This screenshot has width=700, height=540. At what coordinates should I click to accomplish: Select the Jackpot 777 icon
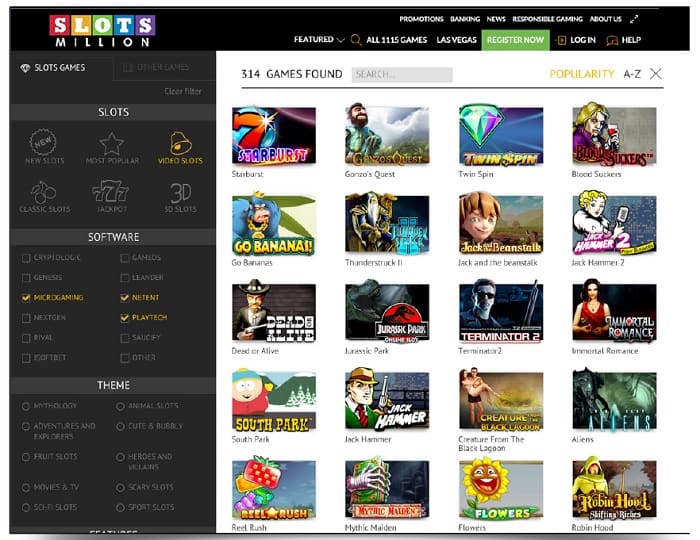111,192
